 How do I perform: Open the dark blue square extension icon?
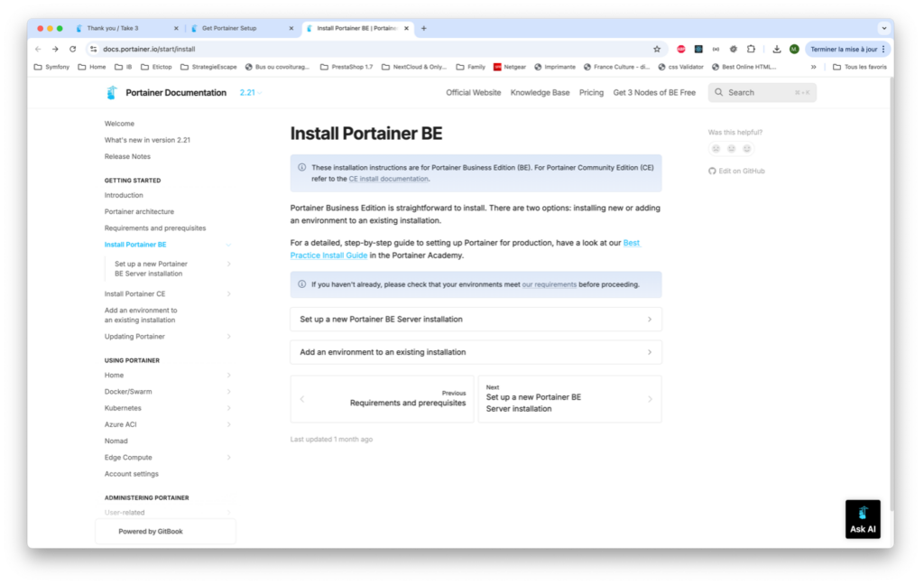(698, 49)
